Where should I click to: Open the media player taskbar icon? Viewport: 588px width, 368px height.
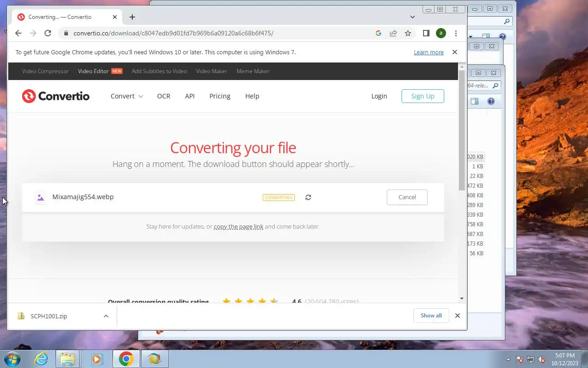click(x=97, y=359)
